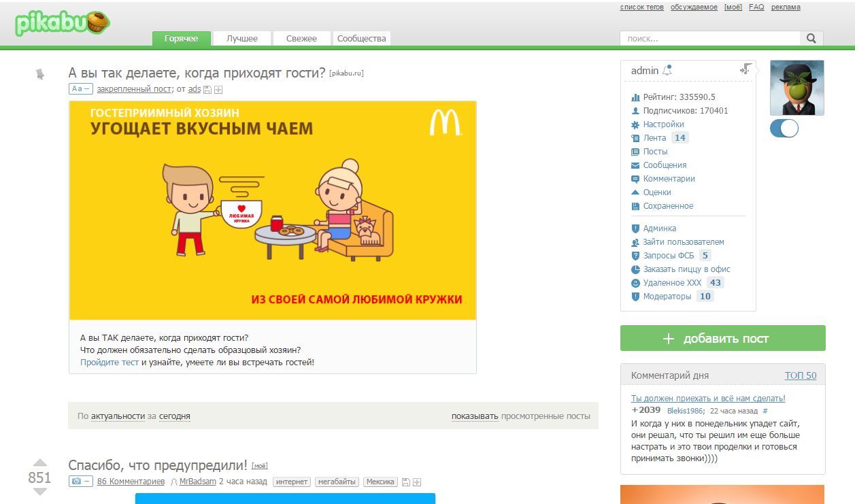Click the pin icon beside the pinned post

pyautogui.click(x=39, y=73)
